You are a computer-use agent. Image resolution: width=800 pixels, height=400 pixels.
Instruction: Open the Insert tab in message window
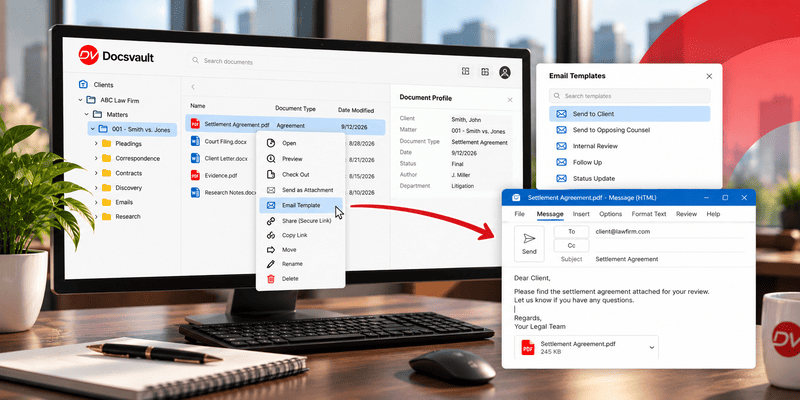(581, 214)
